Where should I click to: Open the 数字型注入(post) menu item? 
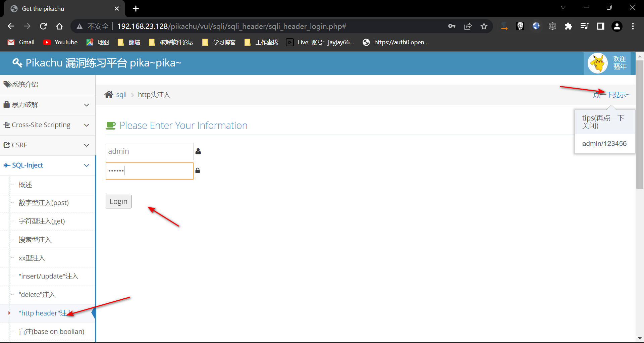tap(44, 203)
